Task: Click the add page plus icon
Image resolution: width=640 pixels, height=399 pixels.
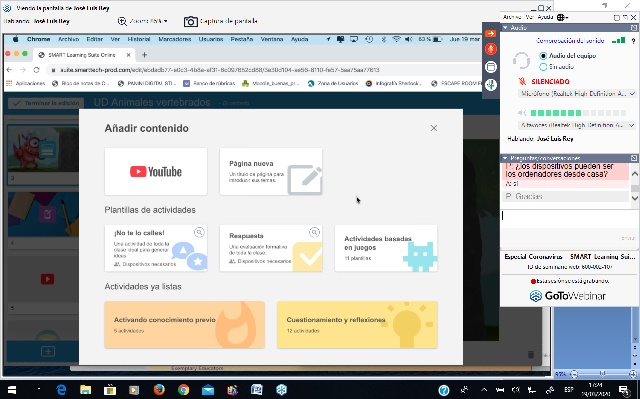Action: coord(48,351)
